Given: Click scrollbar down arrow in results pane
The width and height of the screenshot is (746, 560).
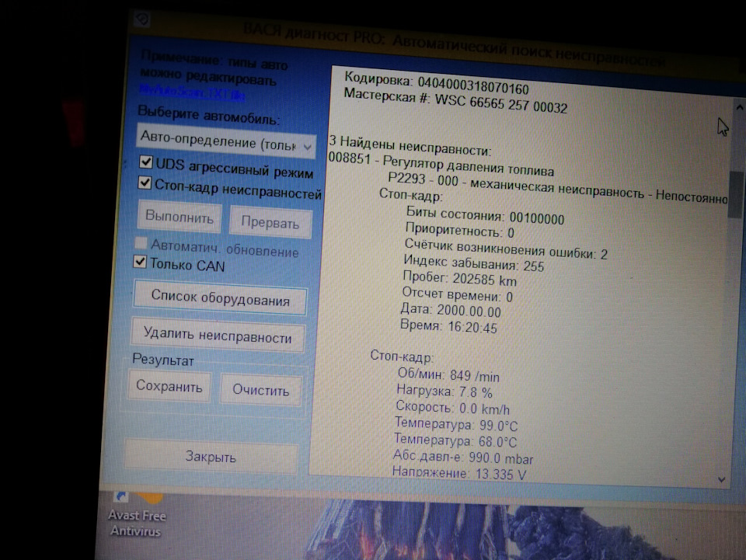Looking at the screenshot, I should click(x=722, y=480).
